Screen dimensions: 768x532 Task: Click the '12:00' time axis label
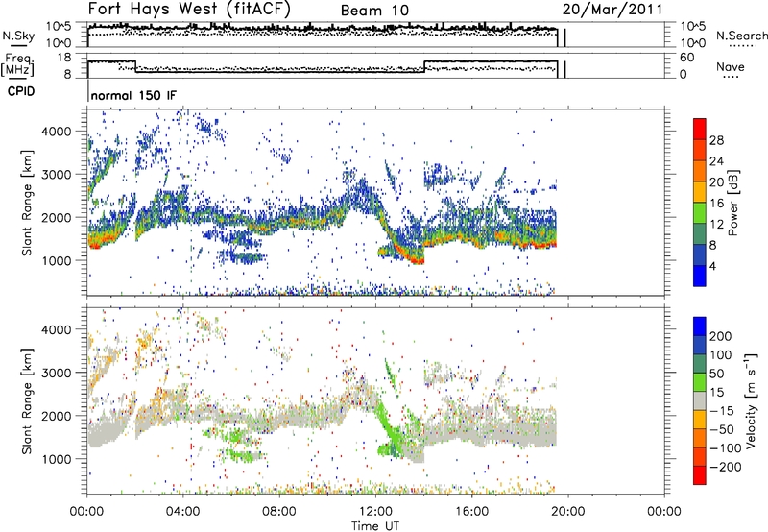pyautogui.click(x=375, y=512)
